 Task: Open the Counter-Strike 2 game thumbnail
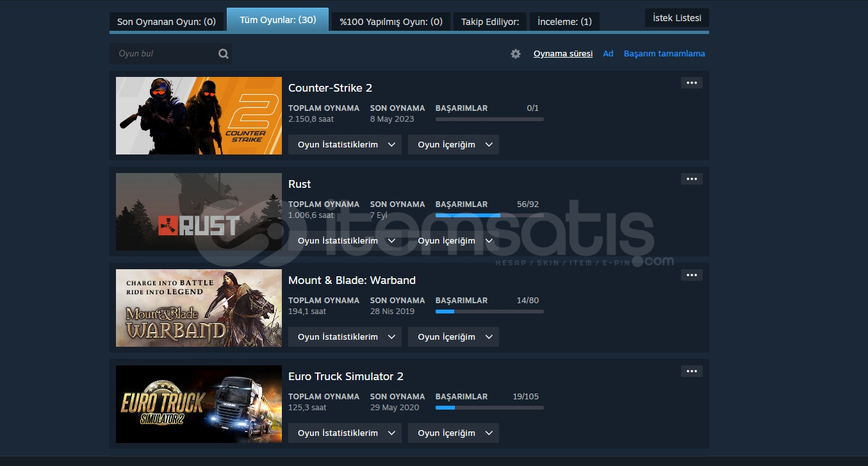pyautogui.click(x=199, y=115)
